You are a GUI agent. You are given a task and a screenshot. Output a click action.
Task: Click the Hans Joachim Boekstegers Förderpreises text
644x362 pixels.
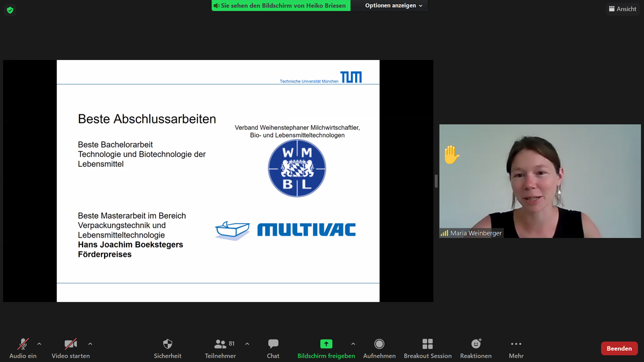pos(130,249)
